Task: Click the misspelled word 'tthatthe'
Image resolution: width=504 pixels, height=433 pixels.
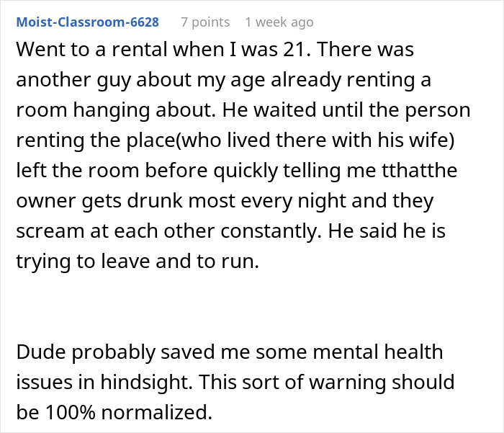Action: 420,170
